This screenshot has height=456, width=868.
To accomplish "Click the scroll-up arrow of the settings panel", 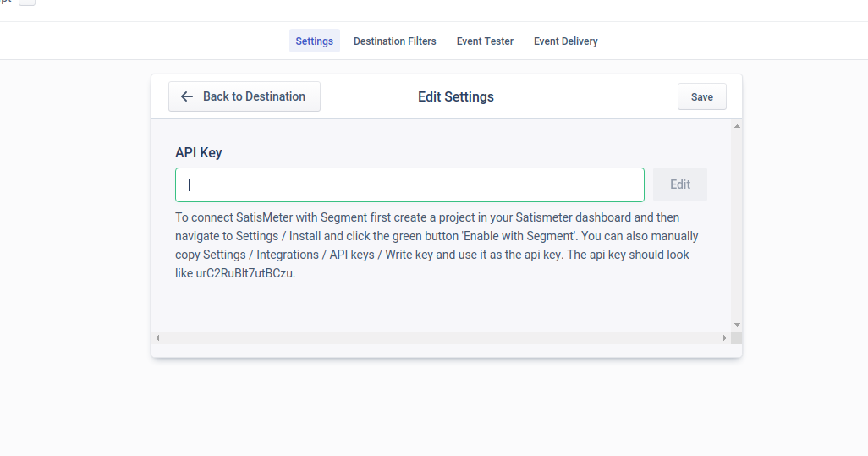I will coord(737,126).
